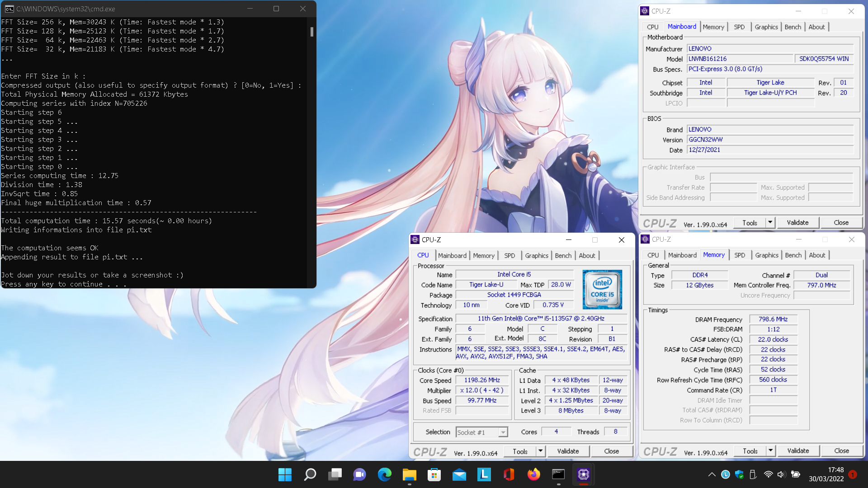This screenshot has width=868, height=488.
Task: Open Task View on the taskbar
Action: click(x=335, y=474)
